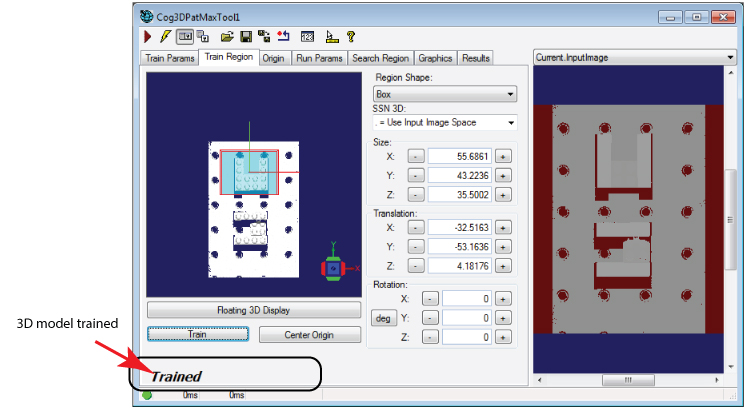Click the horizontal scrollbar under the image
This screenshot has width=751, height=412.
click(627, 380)
